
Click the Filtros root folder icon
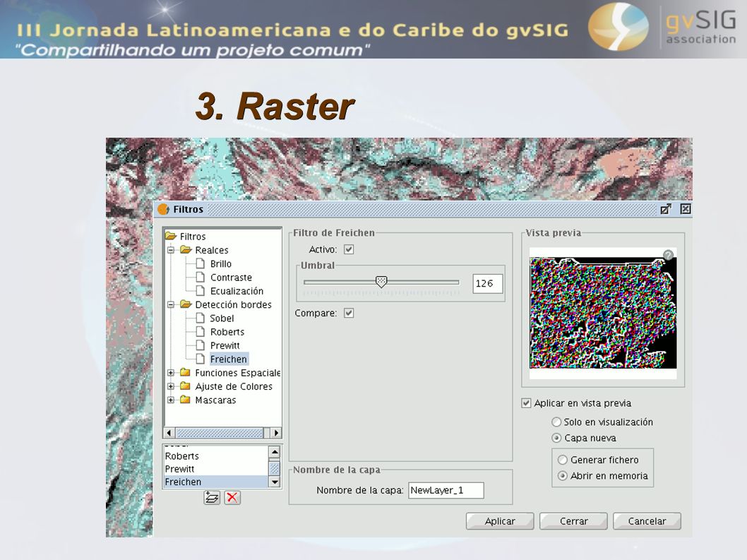click(x=171, y=236)
